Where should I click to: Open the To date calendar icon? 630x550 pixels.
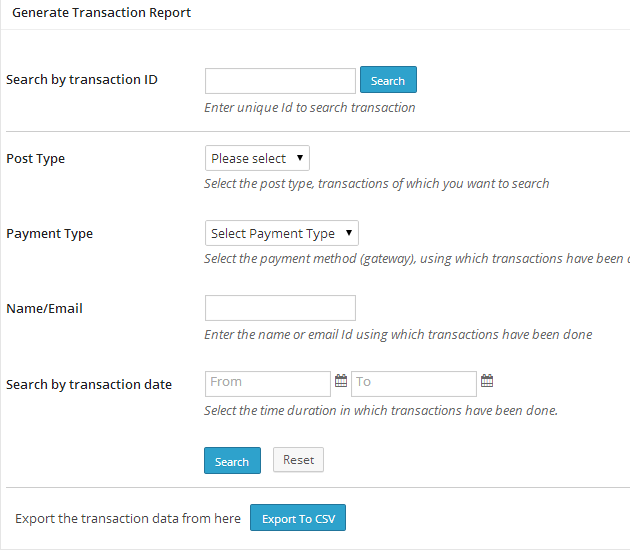pyautogui.click(x=487, y=380)
